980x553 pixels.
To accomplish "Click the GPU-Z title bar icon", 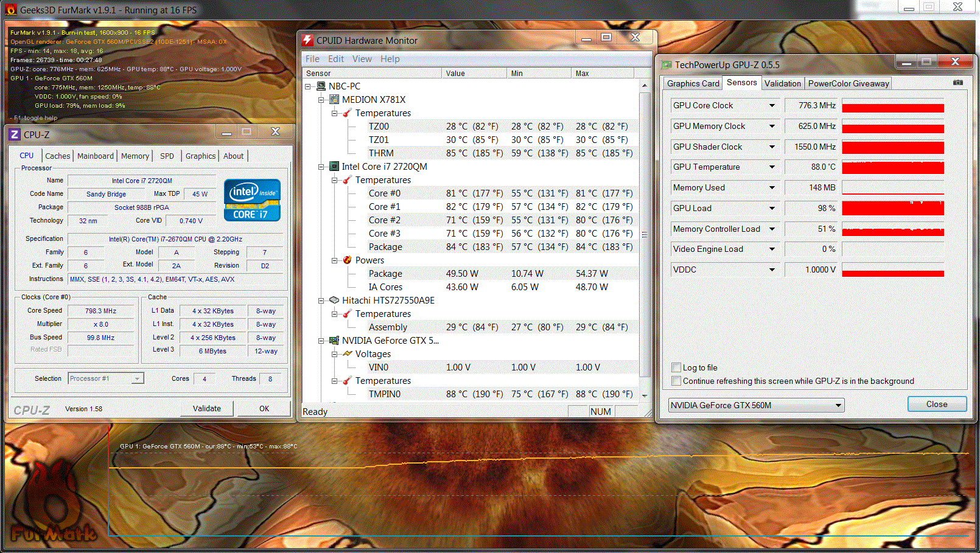I will point(667,64).
